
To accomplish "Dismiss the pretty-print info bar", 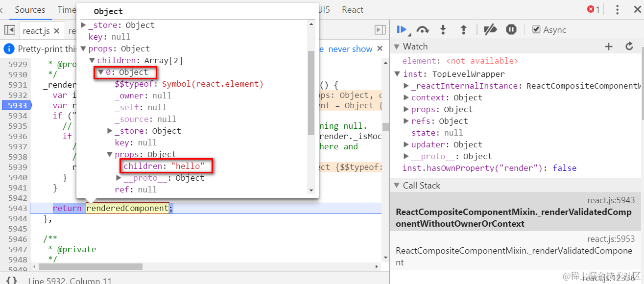I will 380,48.
